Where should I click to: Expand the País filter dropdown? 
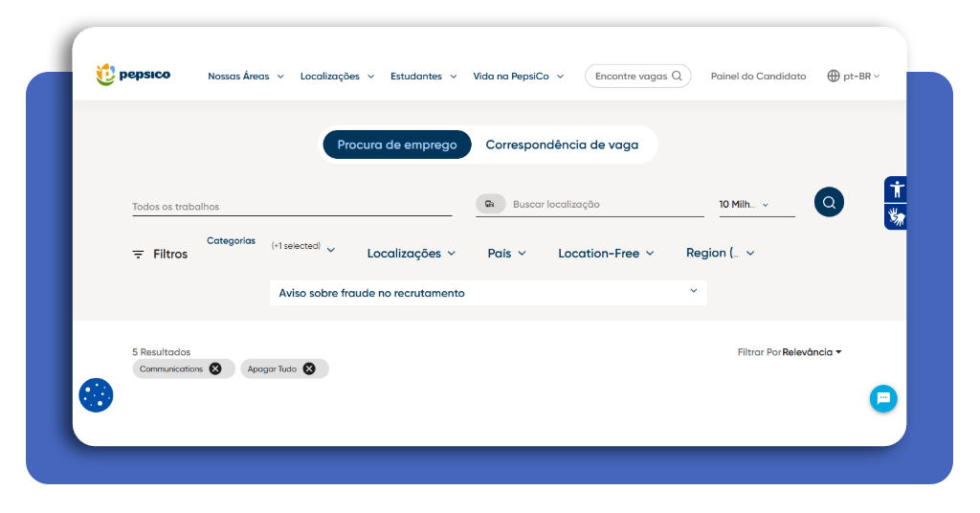pos(507,253)
